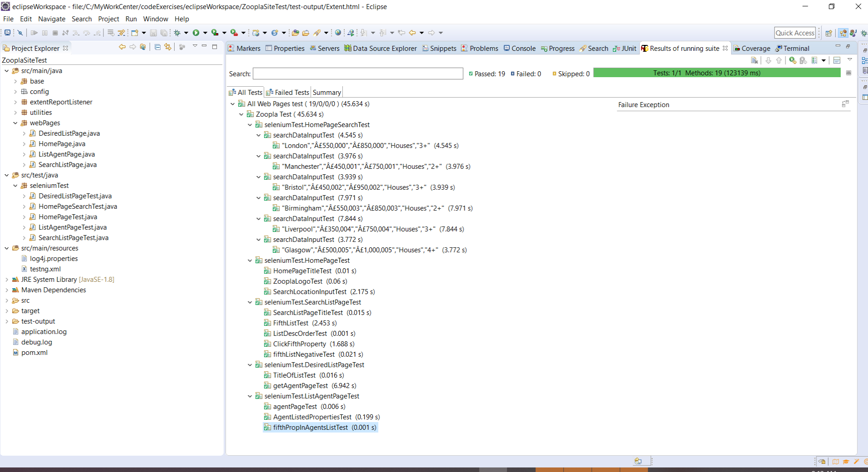Run the project via the green Run toolbar icon
The width and height of the screenshot is (868, 472).
[196, 32]
